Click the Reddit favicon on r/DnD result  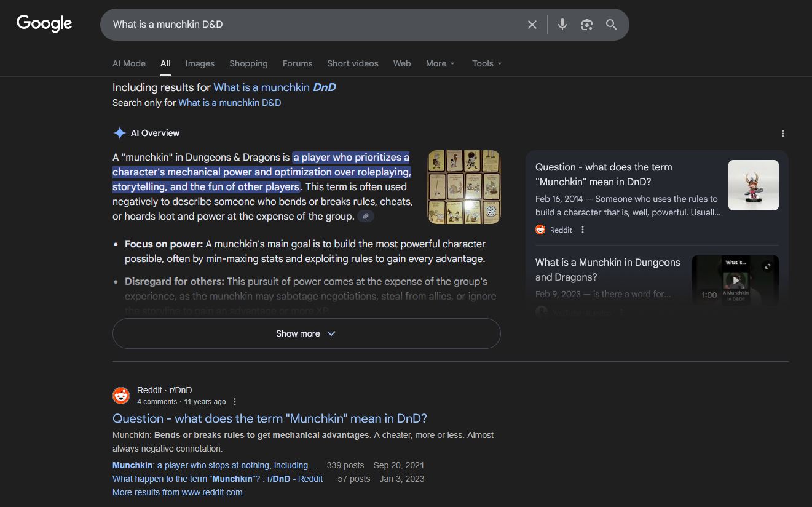(121, 396)
